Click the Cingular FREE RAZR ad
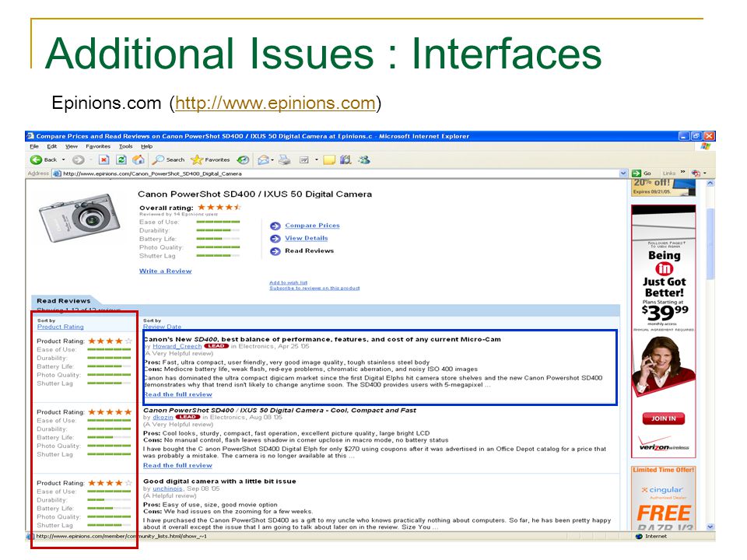The height and width of the screenshot is (560, 747). click(x=663, y=499)
